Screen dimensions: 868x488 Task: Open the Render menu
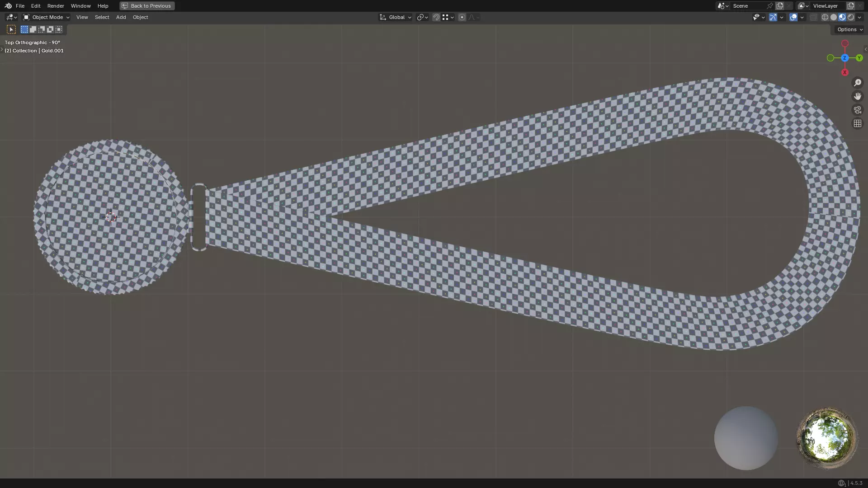56,6
